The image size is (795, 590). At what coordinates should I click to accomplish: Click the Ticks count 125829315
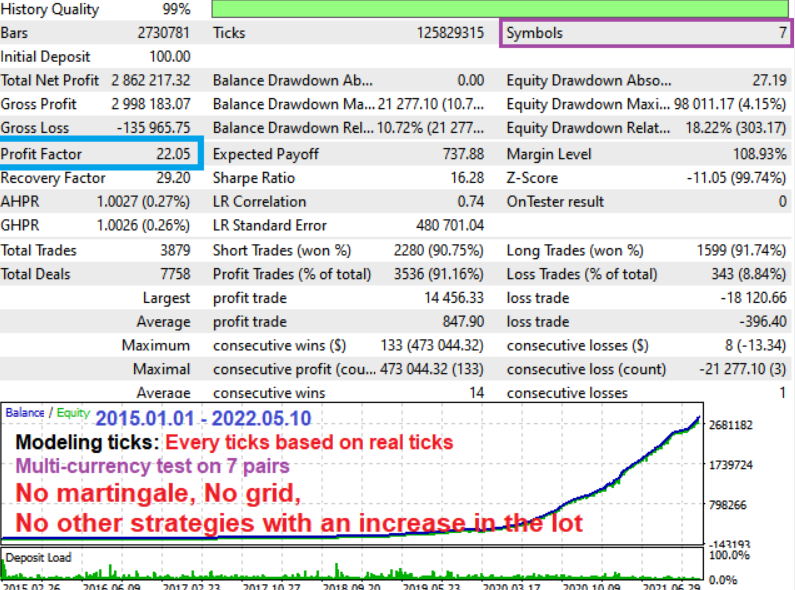coord(450,33)
